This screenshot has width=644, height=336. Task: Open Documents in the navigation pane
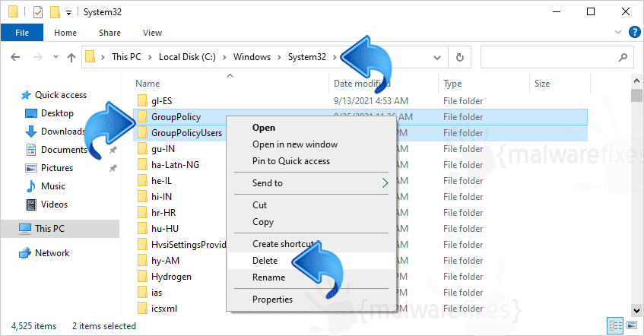64,150
